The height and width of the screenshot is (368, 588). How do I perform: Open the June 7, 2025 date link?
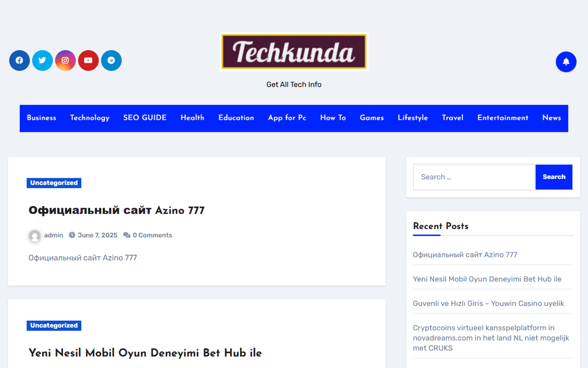point(97,236)
